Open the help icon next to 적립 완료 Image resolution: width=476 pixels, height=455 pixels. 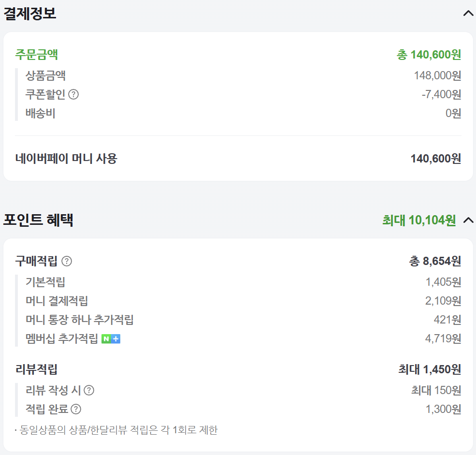pos(76,409)
